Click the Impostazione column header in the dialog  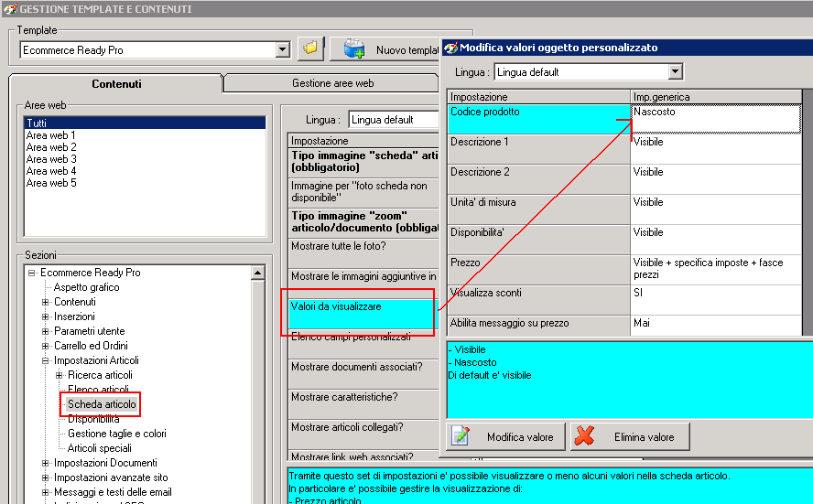coord(538,96)
